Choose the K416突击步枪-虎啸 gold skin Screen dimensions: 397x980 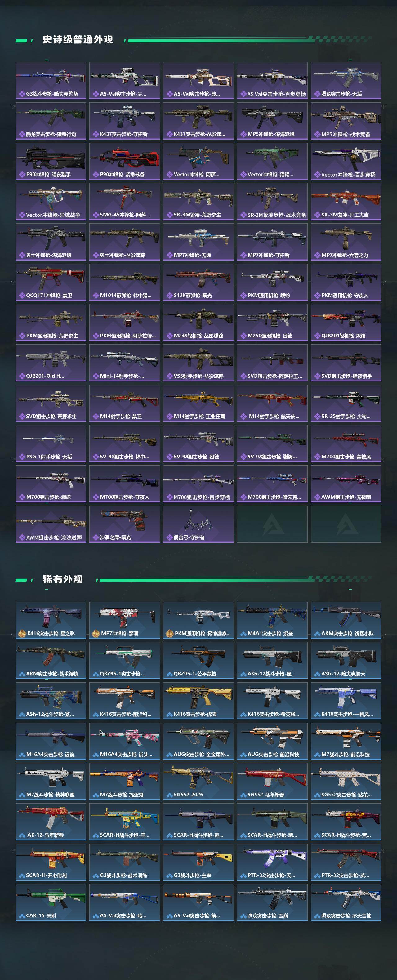point(198,701)
